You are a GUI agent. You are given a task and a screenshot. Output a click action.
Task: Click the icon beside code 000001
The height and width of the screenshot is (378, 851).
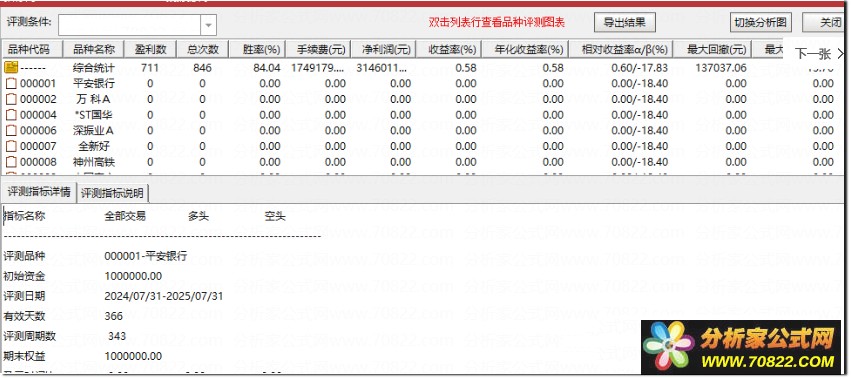[x=11, y=84]
